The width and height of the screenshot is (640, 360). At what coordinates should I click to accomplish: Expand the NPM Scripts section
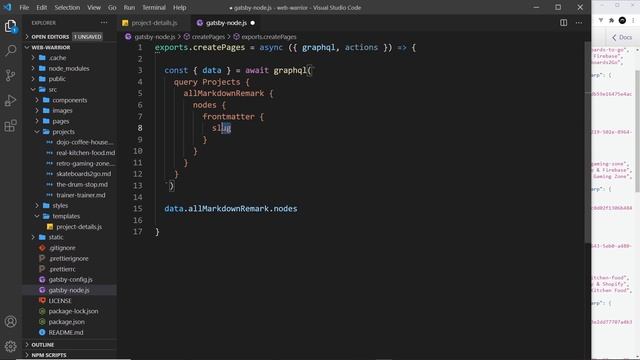pos(69,355)
